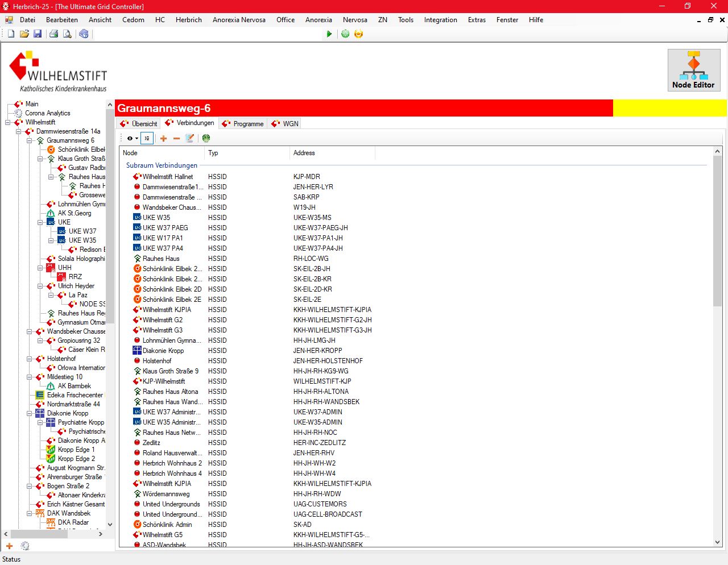Open the Cedom menu
The image size is (728, 565).
click(133, 20)
